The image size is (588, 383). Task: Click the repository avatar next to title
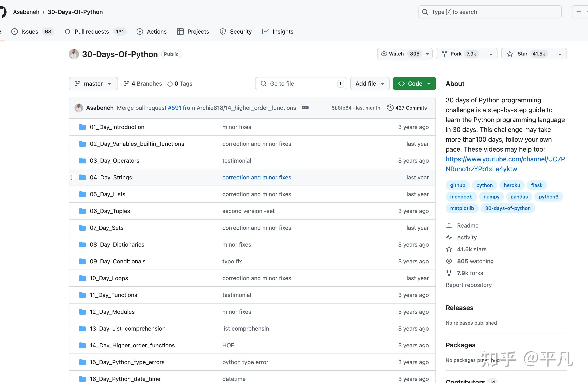point(74,54)
